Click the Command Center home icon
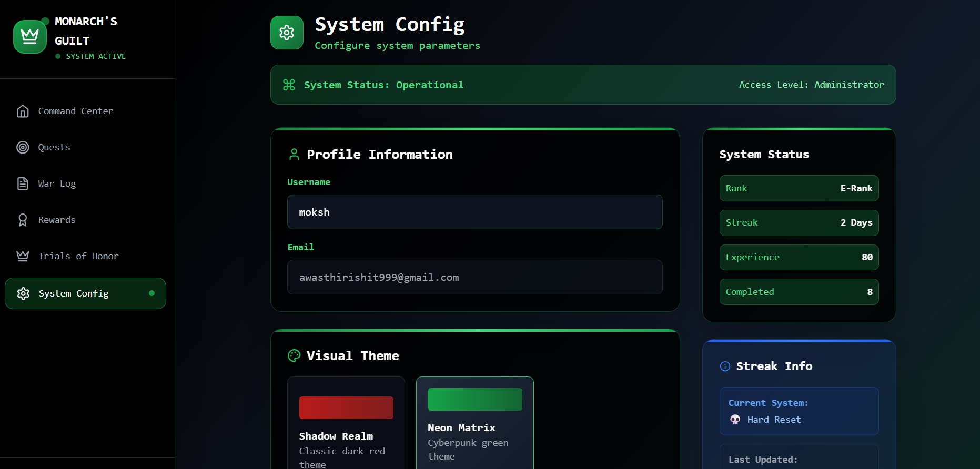The width and height of the screenshot is (980, 469). tap(23, 111)
